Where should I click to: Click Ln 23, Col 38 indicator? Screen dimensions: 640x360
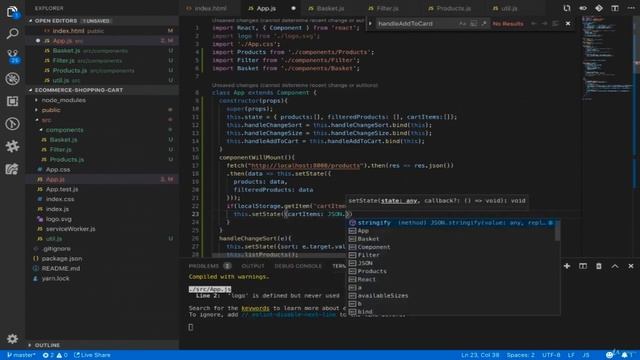coord(480,355)
